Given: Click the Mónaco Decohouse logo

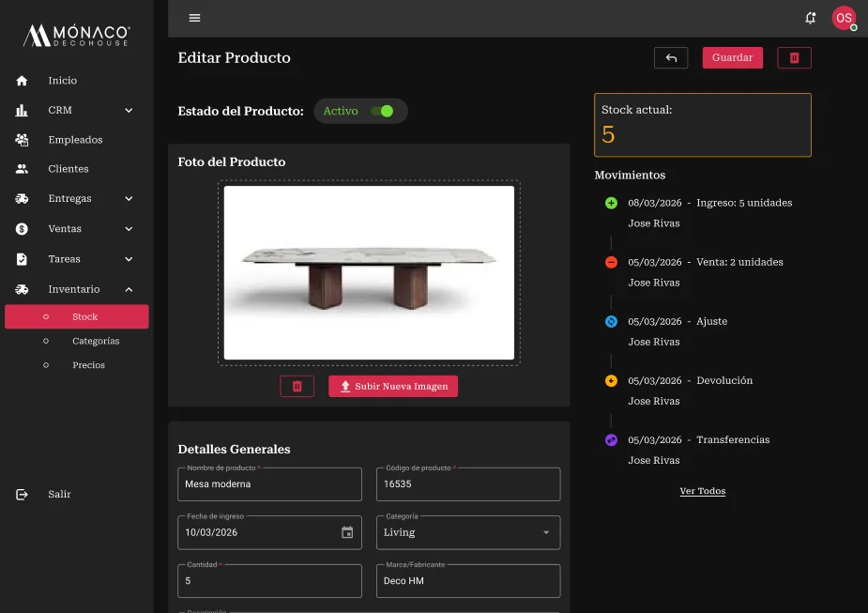Looking at the screenshot, I should tap(76, 36).
